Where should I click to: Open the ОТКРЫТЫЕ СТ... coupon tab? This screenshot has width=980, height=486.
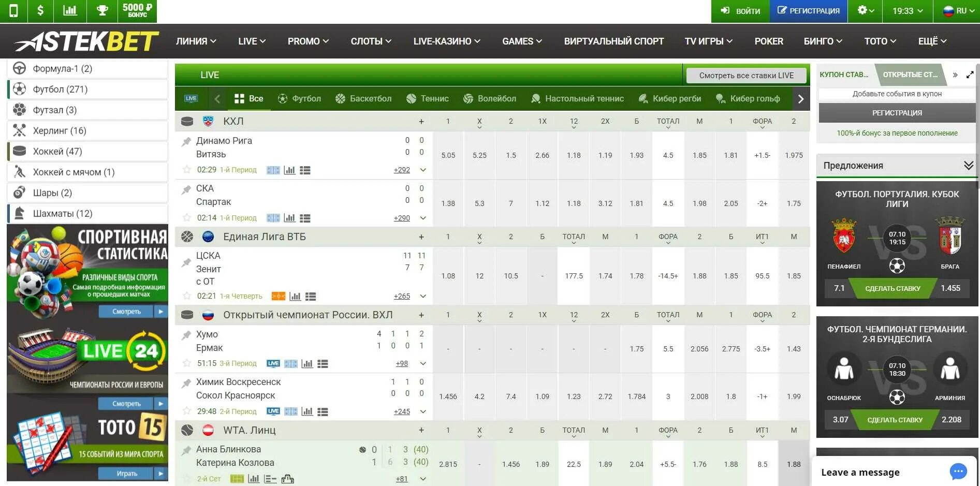click(x=910, y=75)
